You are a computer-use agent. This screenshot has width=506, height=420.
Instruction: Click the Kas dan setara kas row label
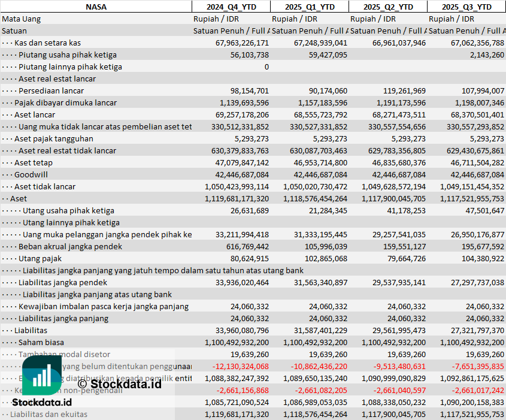coord(47,43)
